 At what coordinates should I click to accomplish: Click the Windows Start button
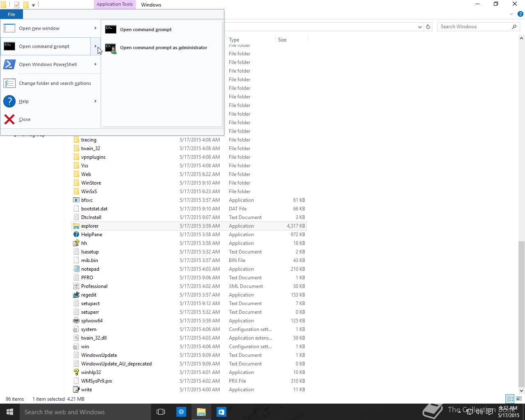[x=10, y=412]
